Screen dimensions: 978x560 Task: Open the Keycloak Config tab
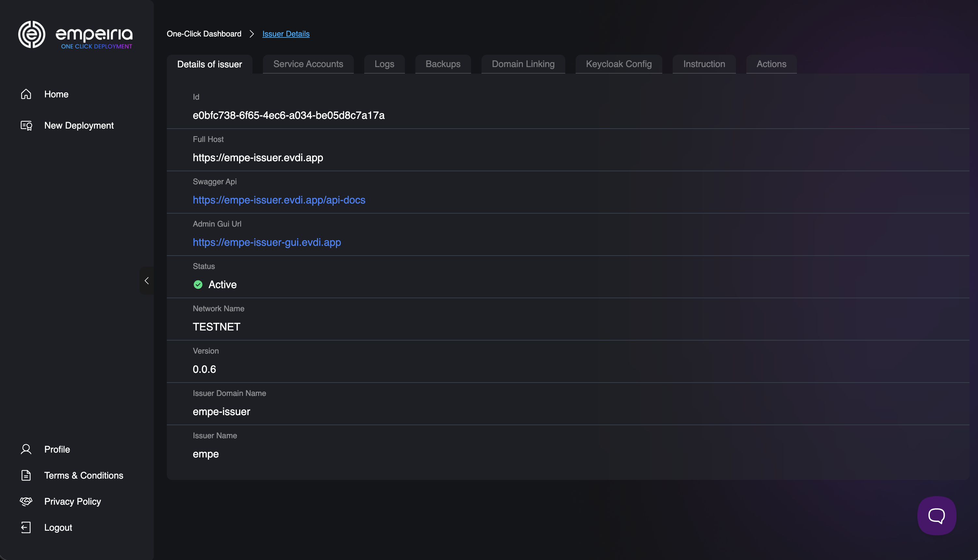619,64
